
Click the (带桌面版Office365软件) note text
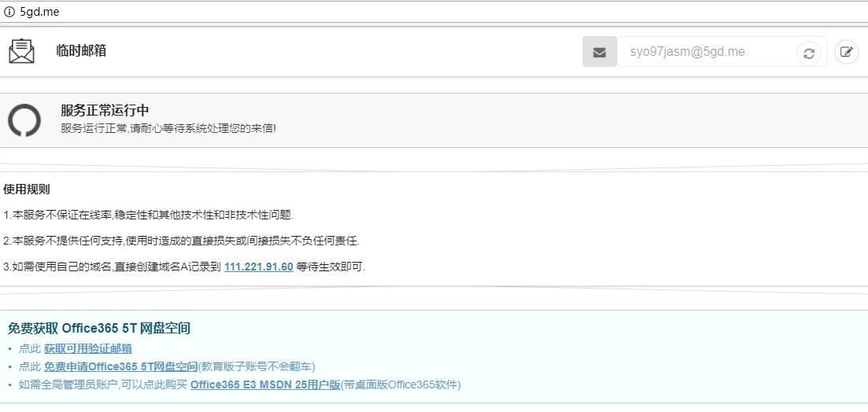[401, 384]
